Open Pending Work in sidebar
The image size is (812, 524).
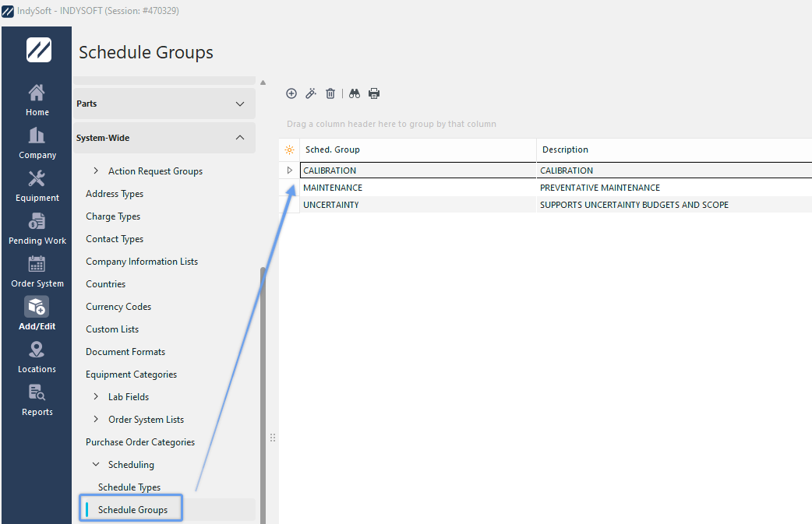coord(37,229)
